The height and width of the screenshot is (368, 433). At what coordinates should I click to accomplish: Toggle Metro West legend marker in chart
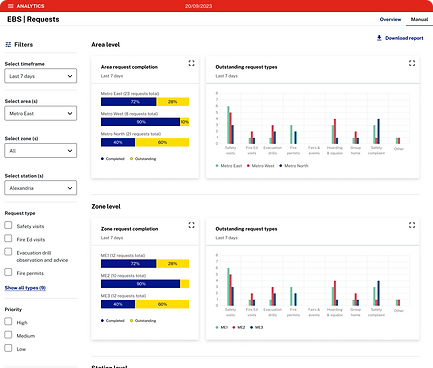[248, 166]
